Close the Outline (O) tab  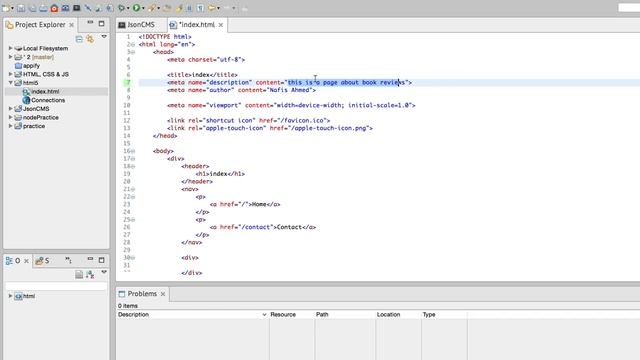(x=26, y=261)
